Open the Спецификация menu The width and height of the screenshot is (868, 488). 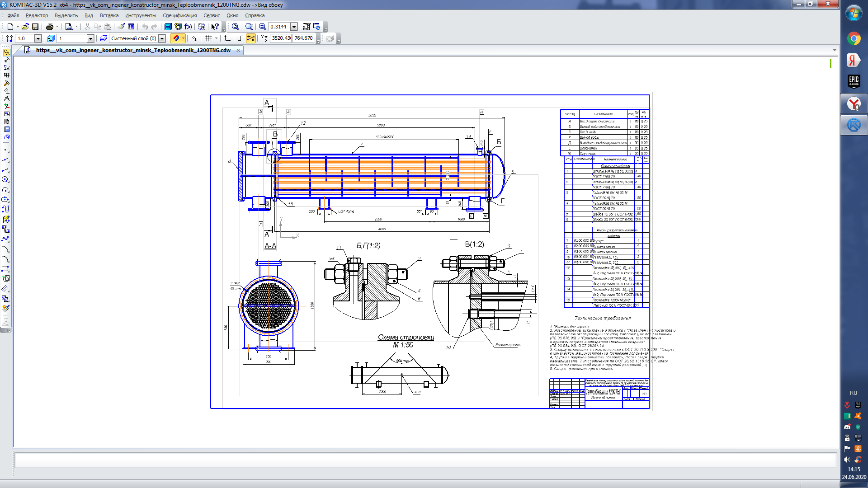pyautogui.click(x=179, y=15)
